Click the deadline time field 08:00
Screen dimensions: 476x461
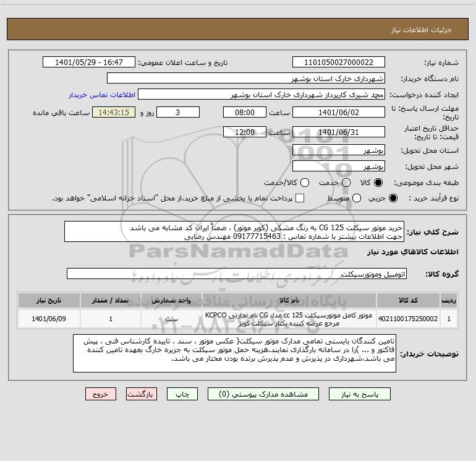(245, 112)
